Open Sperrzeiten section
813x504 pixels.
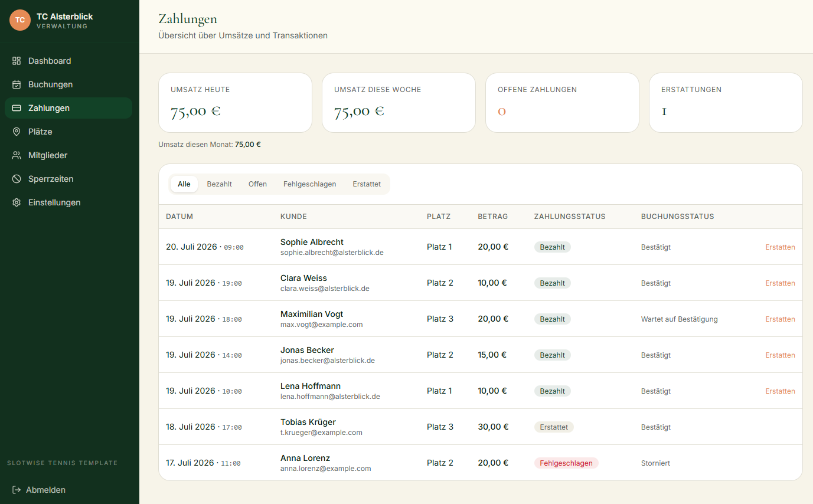pos(68,179)
